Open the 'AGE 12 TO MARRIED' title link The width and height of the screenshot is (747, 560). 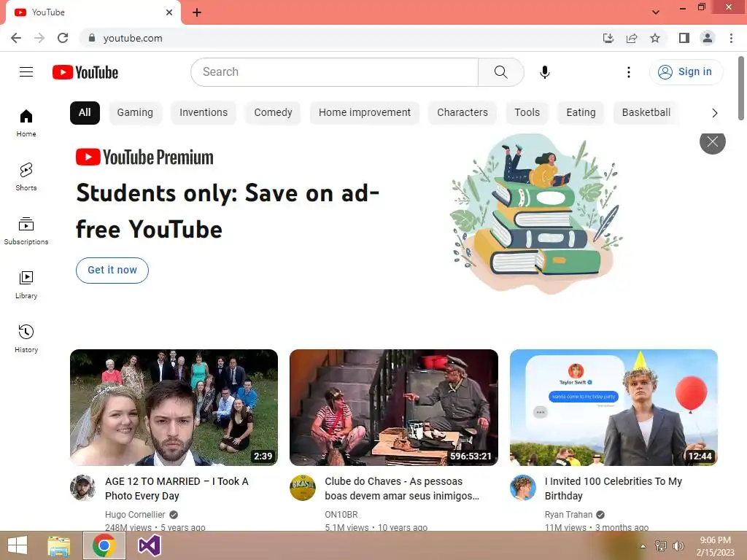point(177,489)
